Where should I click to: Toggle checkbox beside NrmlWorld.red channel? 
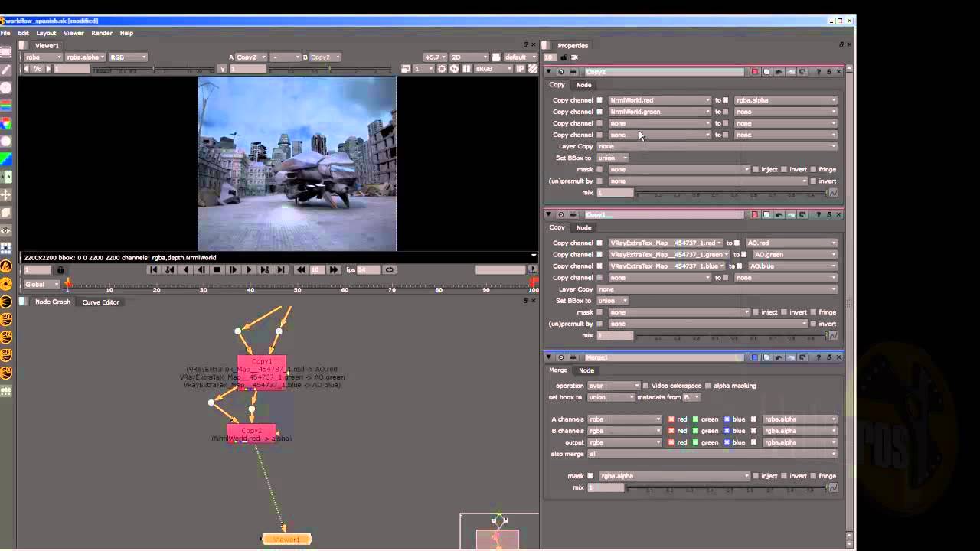click(x=599, y=100)
